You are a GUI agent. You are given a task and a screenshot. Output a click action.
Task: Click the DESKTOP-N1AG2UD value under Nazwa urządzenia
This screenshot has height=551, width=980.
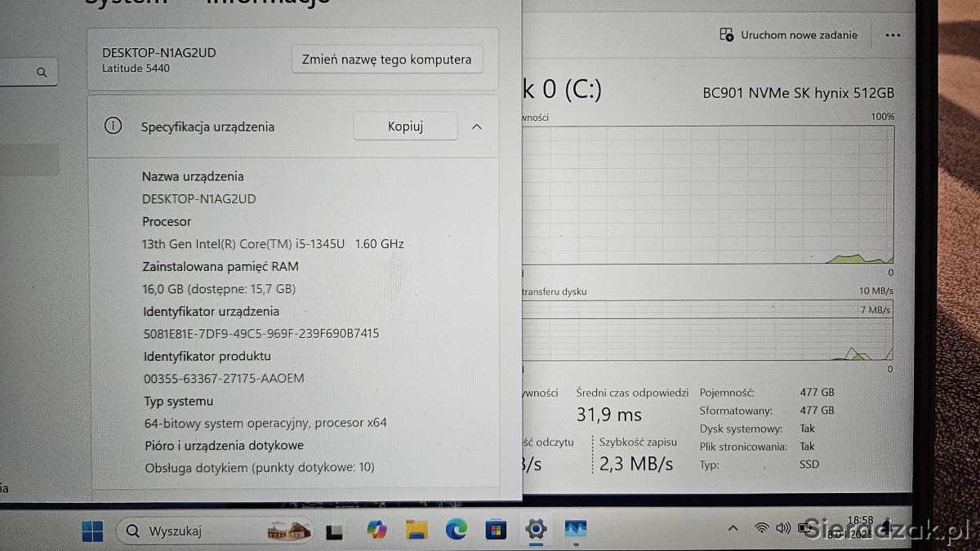coord(199,198)
